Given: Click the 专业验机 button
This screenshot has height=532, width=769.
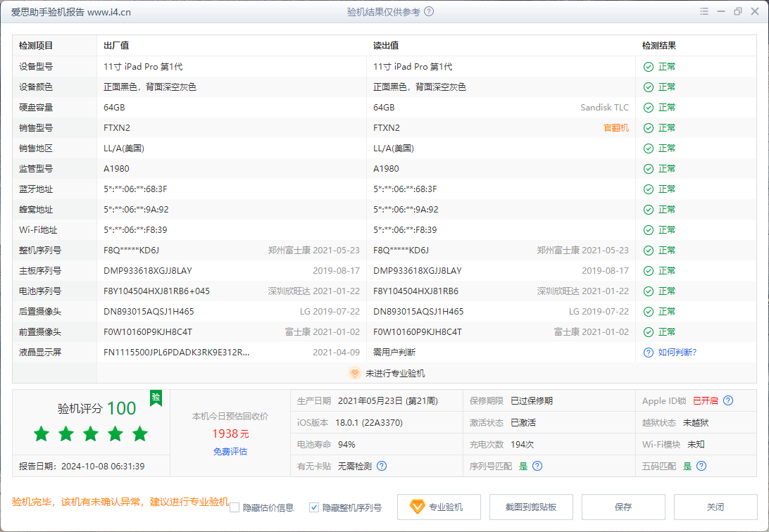Looking at the screenshot, I should tap(439, 507).
